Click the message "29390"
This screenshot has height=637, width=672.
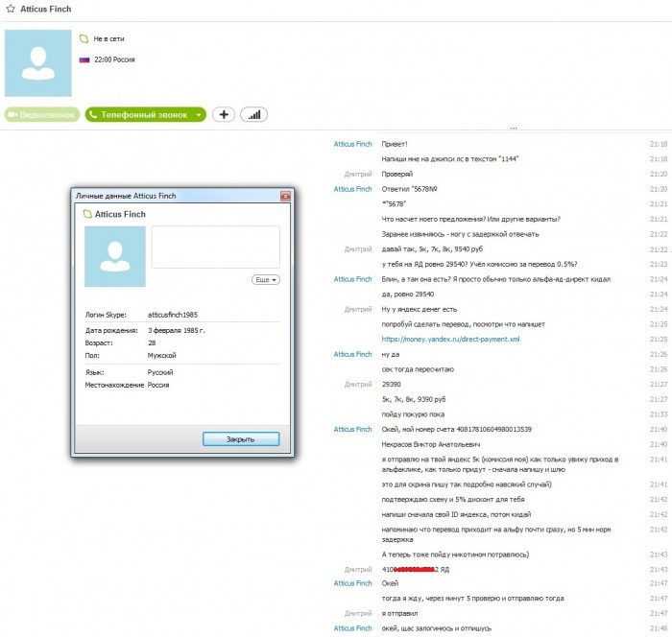tap(392, 385)
